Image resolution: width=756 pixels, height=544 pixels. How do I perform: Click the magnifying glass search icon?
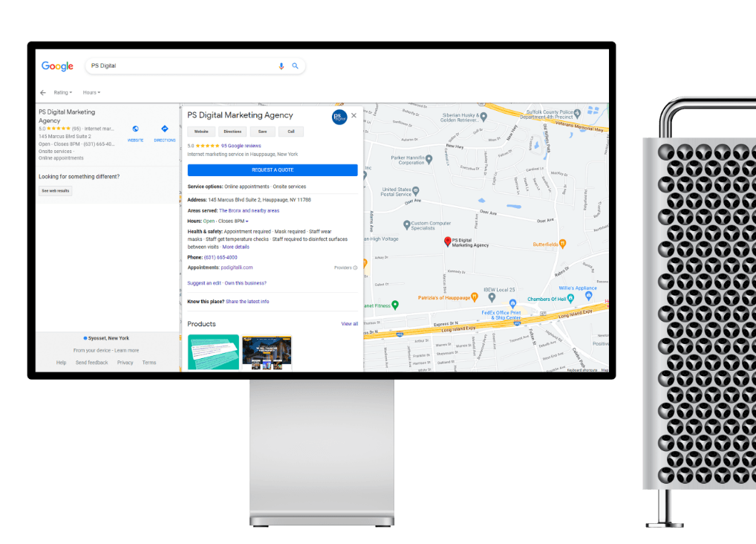(295, 66)
